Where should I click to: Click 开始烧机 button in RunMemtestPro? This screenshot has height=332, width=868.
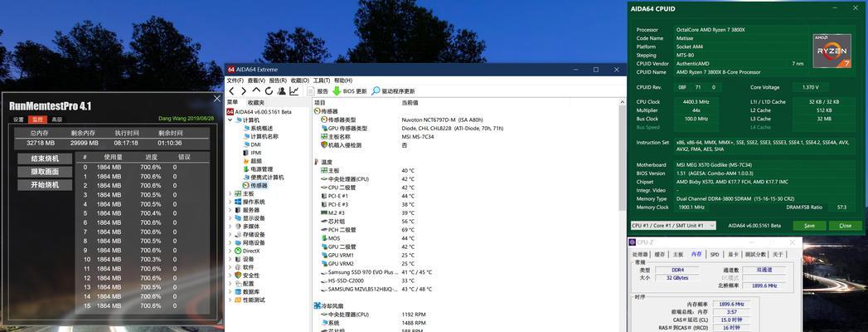[45, 185]
